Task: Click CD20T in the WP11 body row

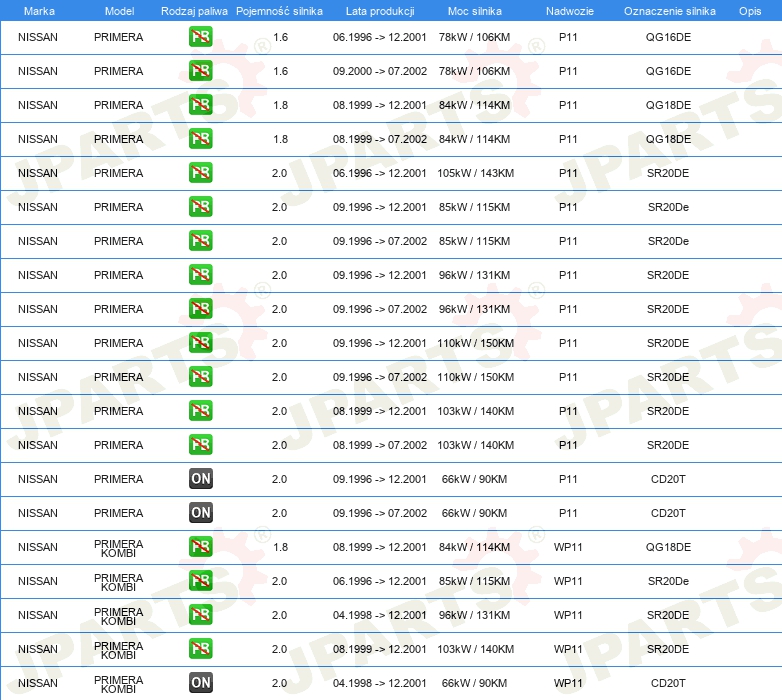Action: pos(668,683)
